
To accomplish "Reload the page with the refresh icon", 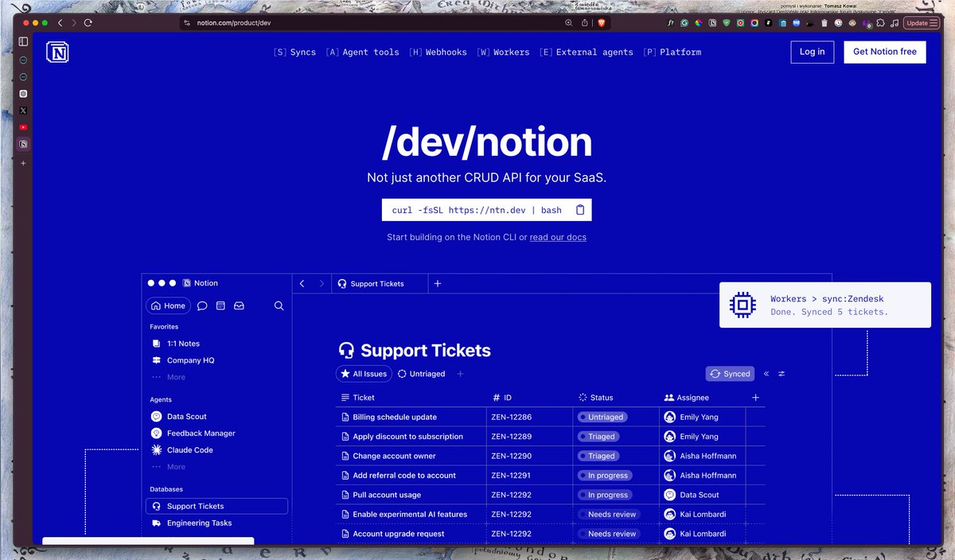I will tap(88, 23).
